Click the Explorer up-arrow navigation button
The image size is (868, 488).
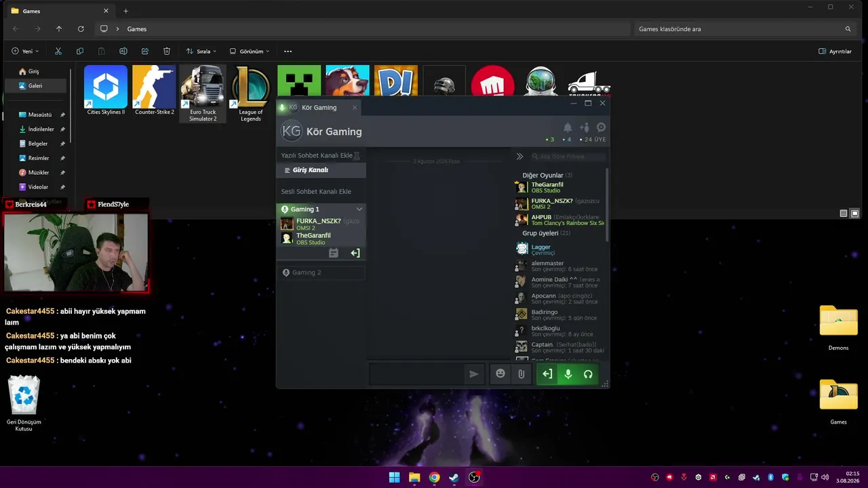tap(59, 29)
